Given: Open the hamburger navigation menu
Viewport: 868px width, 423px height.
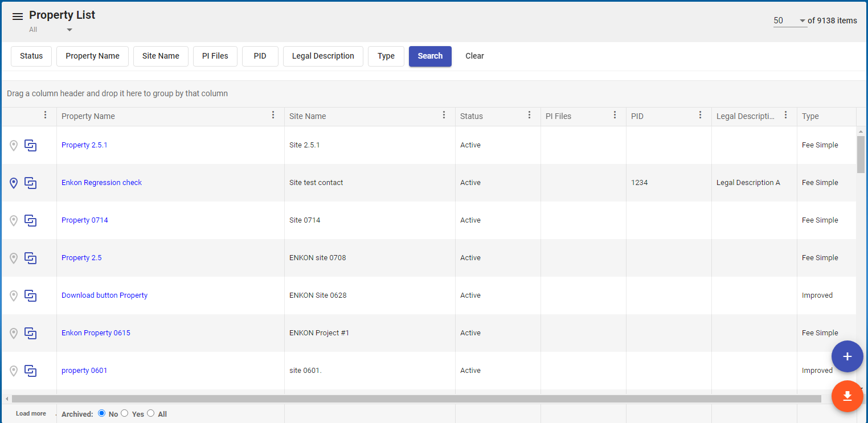Looking at the screenshot, I should (18, 17).
